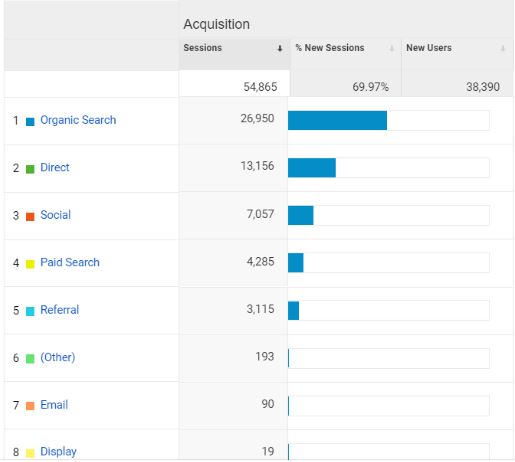Click the Referral cyan color square
The height and width of the screenshot is (462, 515).
[30, 311]
